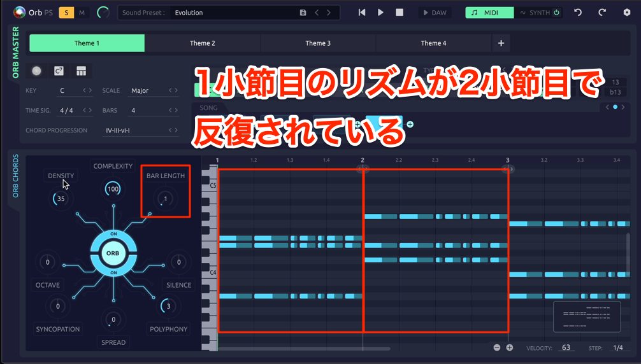Click the OCTAVE knob
Screen dimensions: 641x364
(x=47, y=262)
